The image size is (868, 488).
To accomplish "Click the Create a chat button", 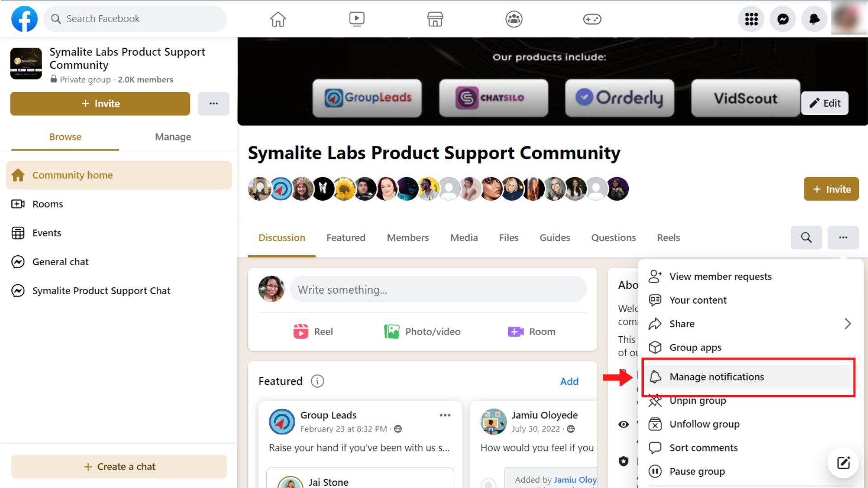I will pos(119,467).
